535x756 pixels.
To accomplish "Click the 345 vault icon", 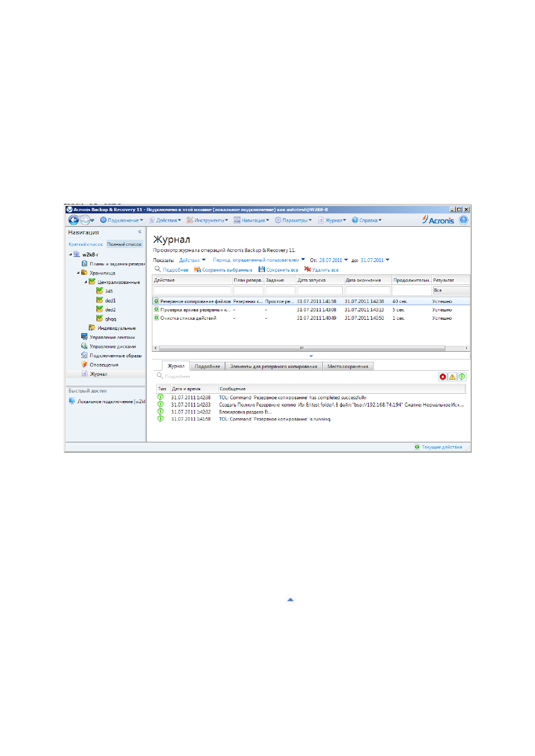I will tap(100, 291).
